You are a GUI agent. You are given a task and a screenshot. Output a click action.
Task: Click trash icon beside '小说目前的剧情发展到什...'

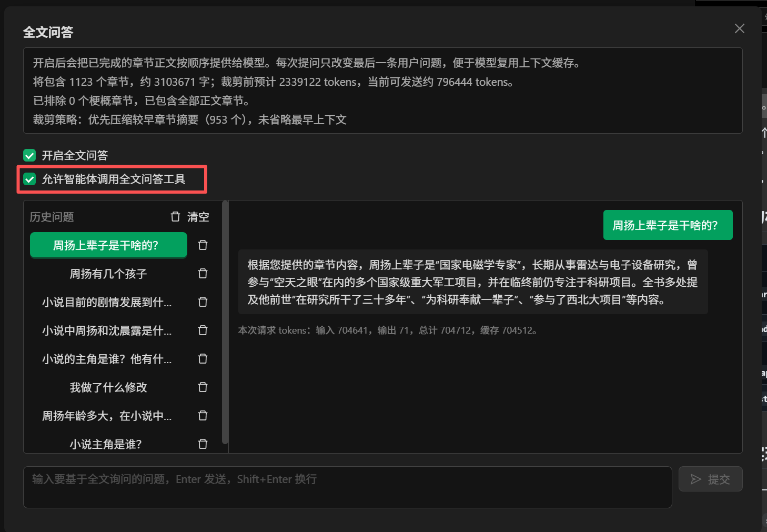point(203,302)
